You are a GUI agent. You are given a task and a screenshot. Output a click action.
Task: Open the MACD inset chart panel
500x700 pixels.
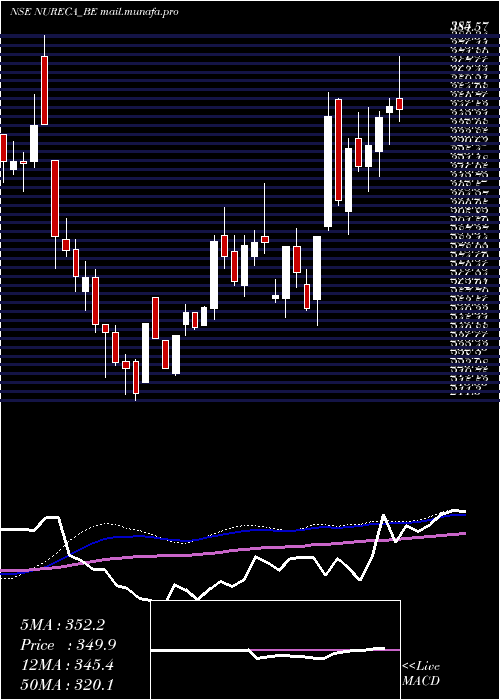[275, 650]
